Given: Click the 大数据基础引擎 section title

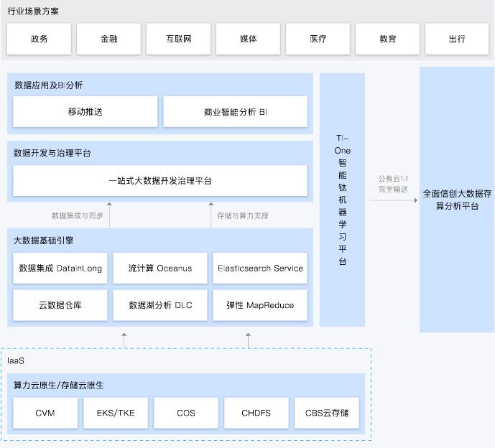Looking at the screenshot, I should coord(44,241).
